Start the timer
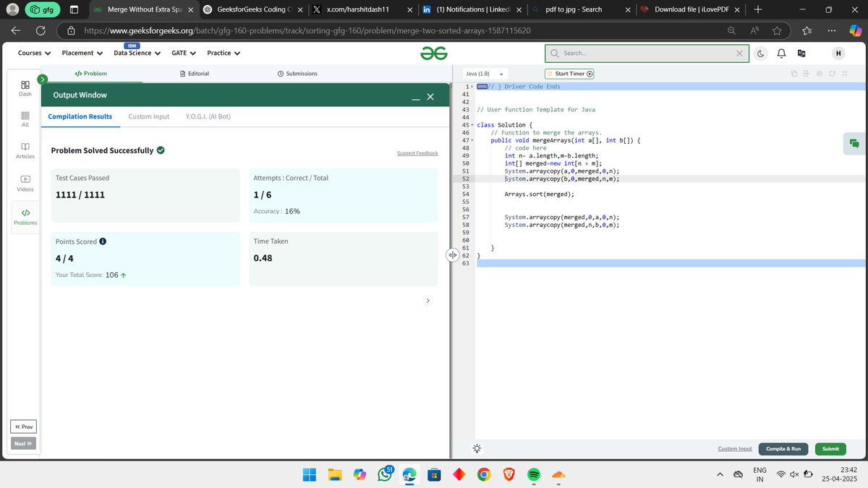The width and height of the screenshot is (868, 488). tap(569, 74)
